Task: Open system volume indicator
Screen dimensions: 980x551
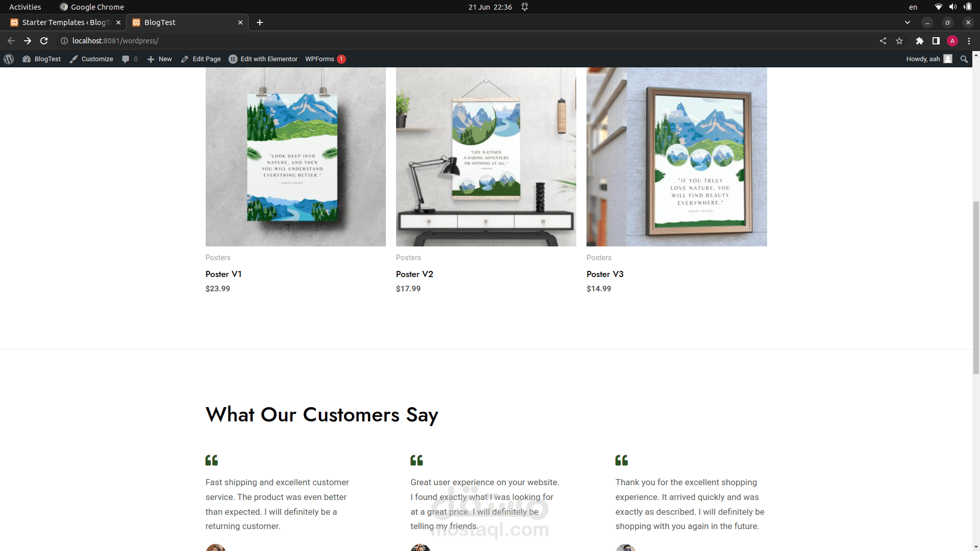Action: point(952,7)
